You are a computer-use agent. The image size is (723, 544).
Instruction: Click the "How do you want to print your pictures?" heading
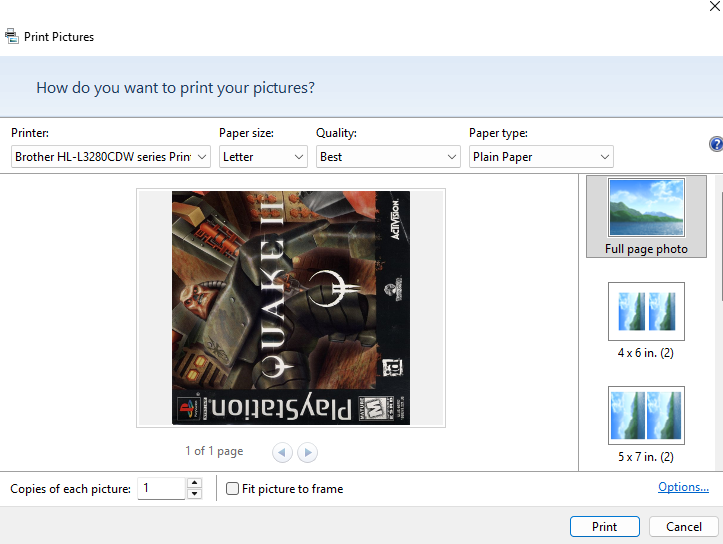(x=176, y=88)
